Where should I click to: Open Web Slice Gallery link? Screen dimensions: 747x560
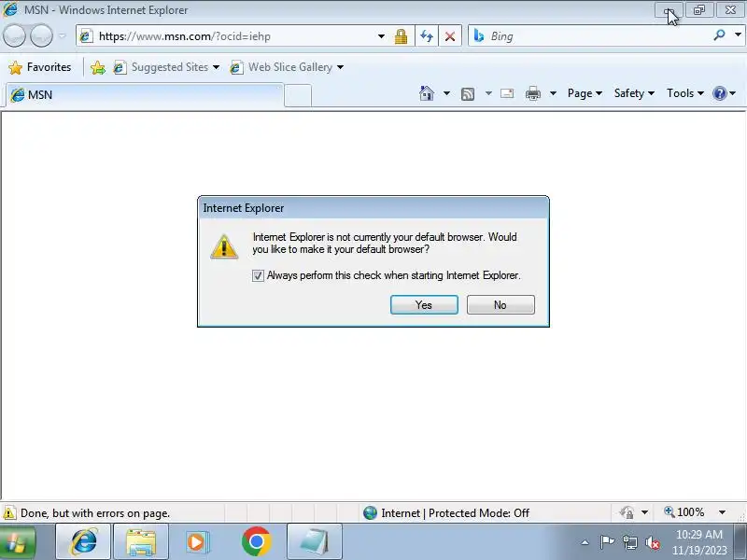click(x=281, y=67)
